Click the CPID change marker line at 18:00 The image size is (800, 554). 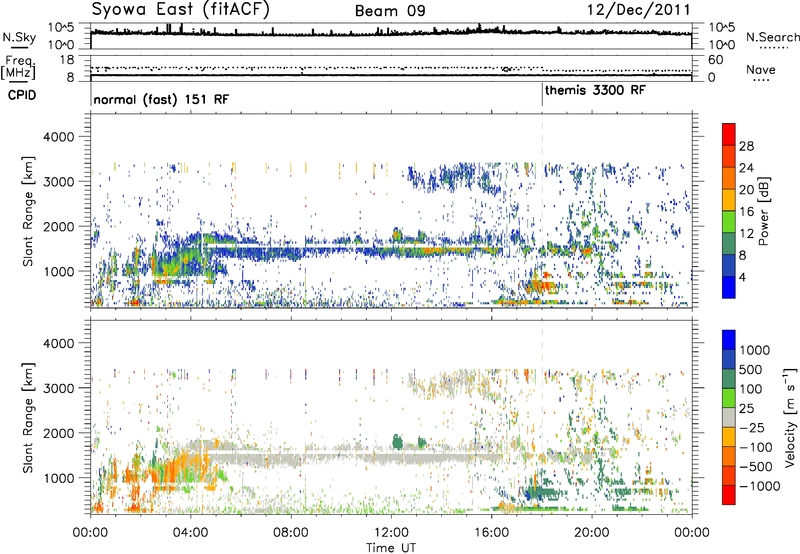[x=542, y=95]
